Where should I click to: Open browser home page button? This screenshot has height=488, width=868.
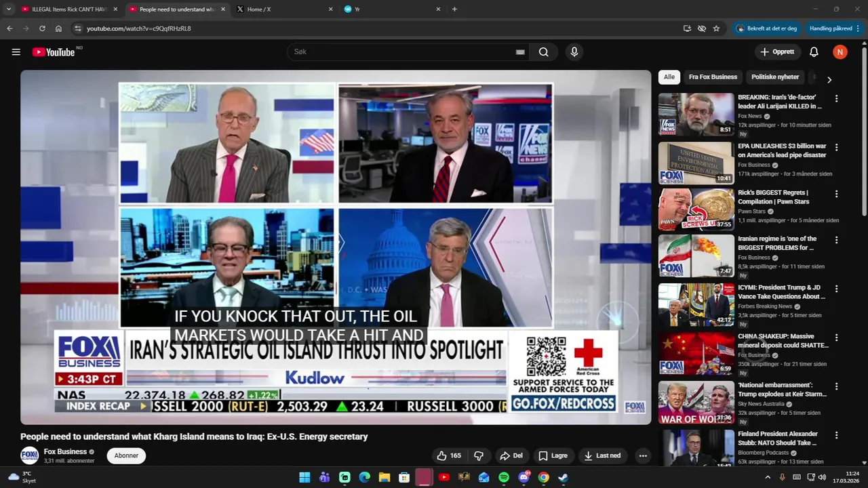(58, 28)
